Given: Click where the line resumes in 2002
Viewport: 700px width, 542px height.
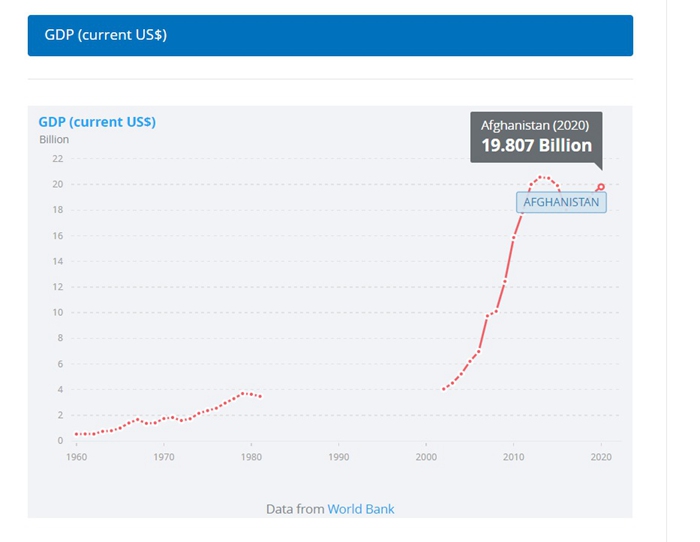Looking at the screenshot, I should pos(444,388).
